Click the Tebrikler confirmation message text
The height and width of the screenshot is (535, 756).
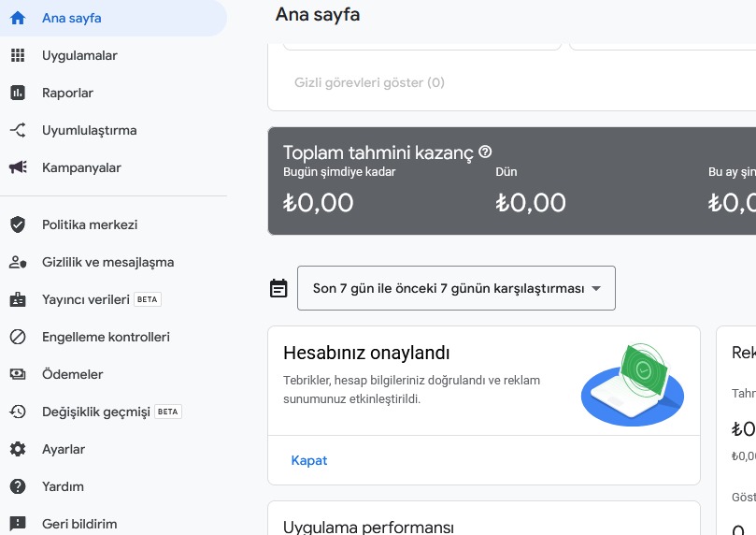[411, 390]
